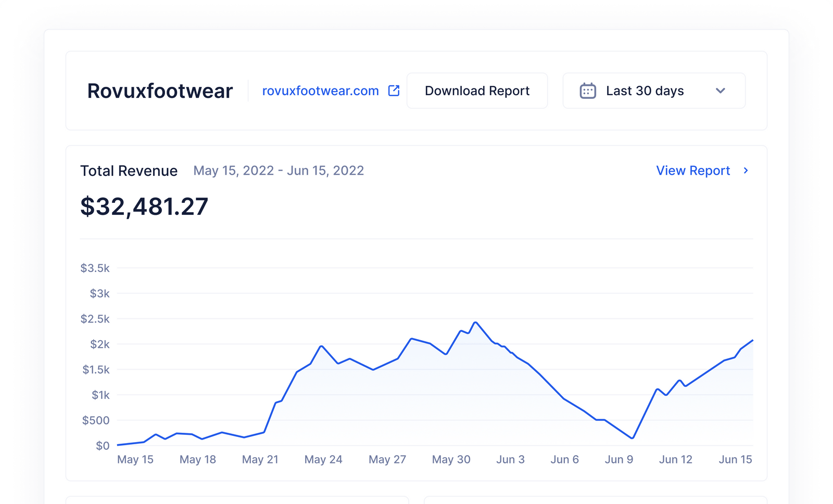The width and height of the screenshot is (833, 504).
Task: Open the rovuxfootwear.com website link
Action: click(320, 91)
